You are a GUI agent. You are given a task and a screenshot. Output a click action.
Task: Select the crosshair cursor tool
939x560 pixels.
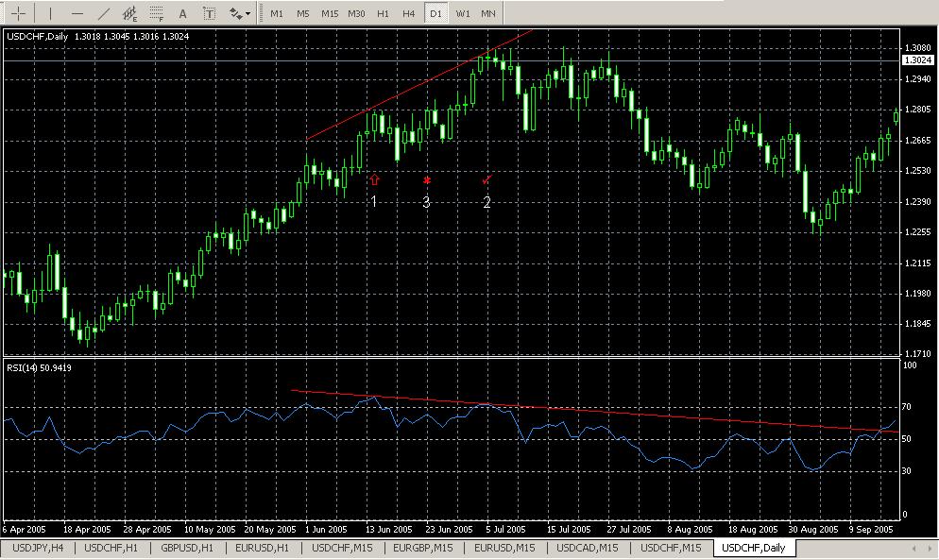click(x=19, y=13)
